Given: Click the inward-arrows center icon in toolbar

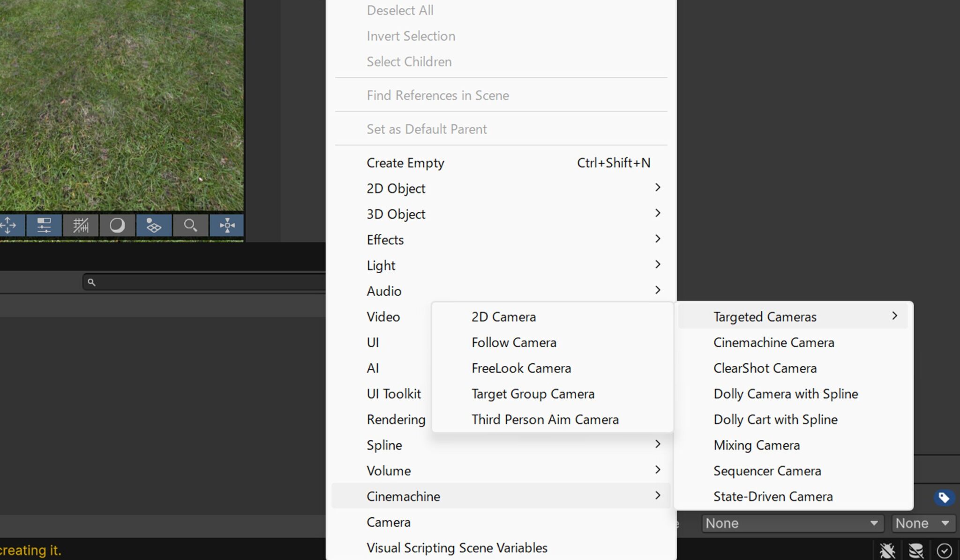Looking at the screenshot, I should pyautogui.click(x=227, y=226).
